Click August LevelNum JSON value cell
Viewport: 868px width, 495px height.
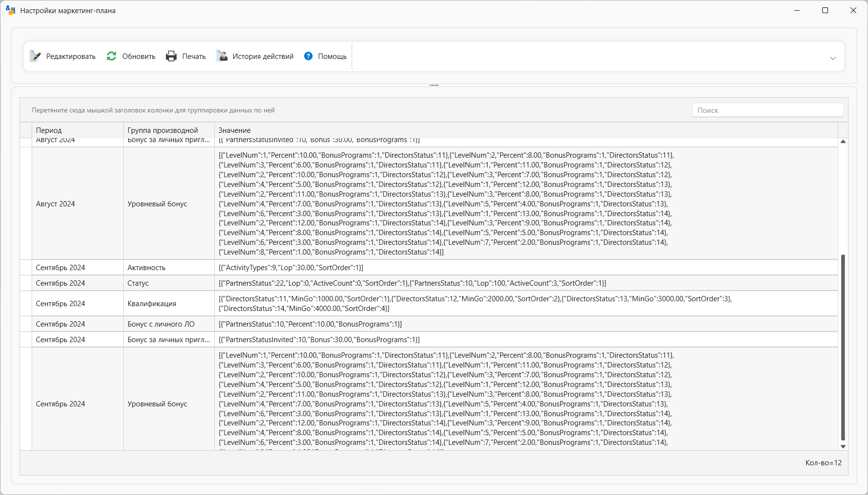[526, 203]
